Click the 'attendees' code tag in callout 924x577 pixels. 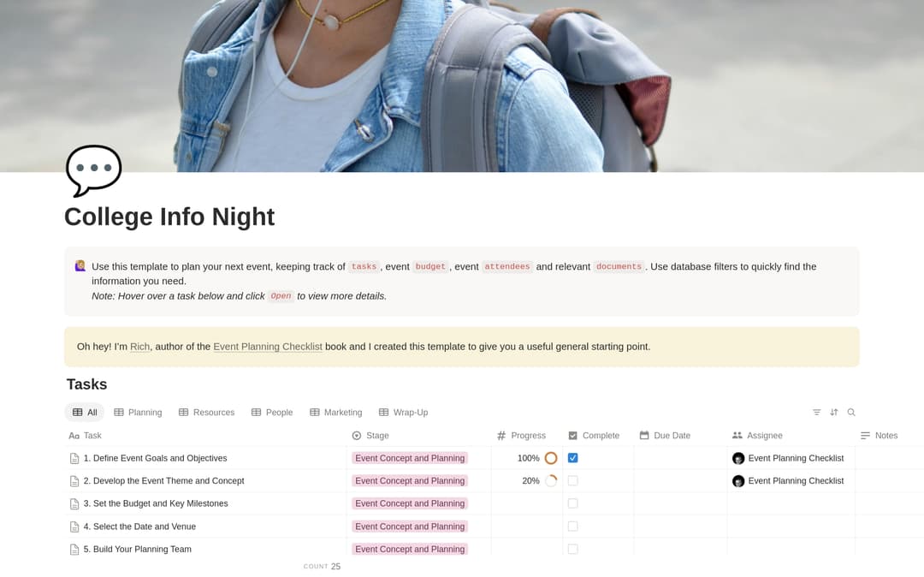pos(507,266)
